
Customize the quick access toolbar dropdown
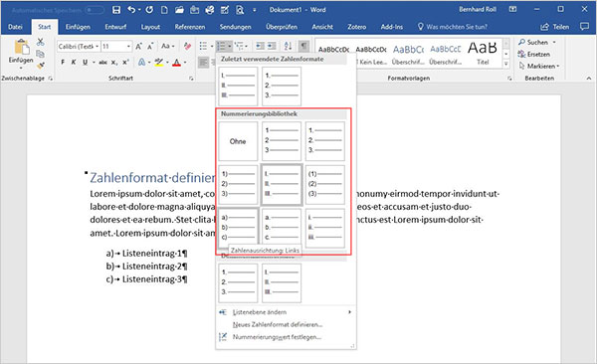[x=255, y=10]
